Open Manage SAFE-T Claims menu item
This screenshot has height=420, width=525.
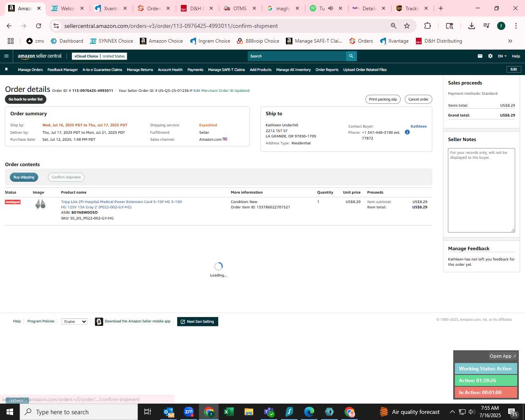[226, 70]
